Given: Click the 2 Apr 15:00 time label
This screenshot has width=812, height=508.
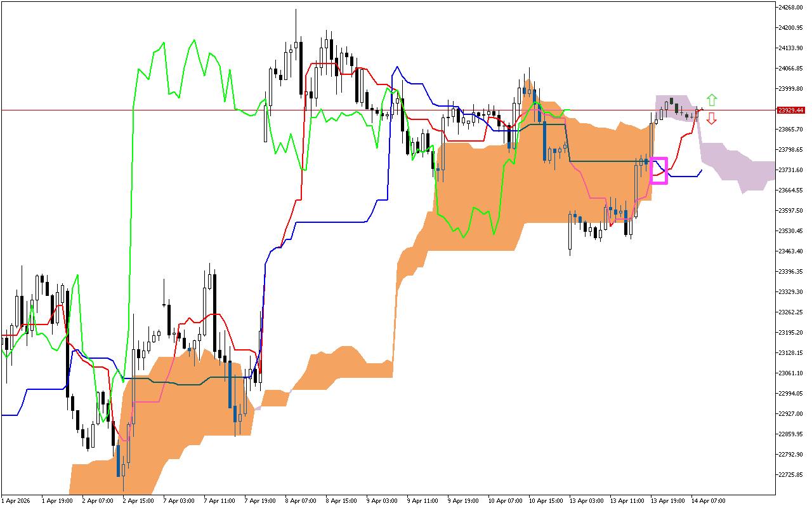Looking at the screenshot, I should 139,500.
